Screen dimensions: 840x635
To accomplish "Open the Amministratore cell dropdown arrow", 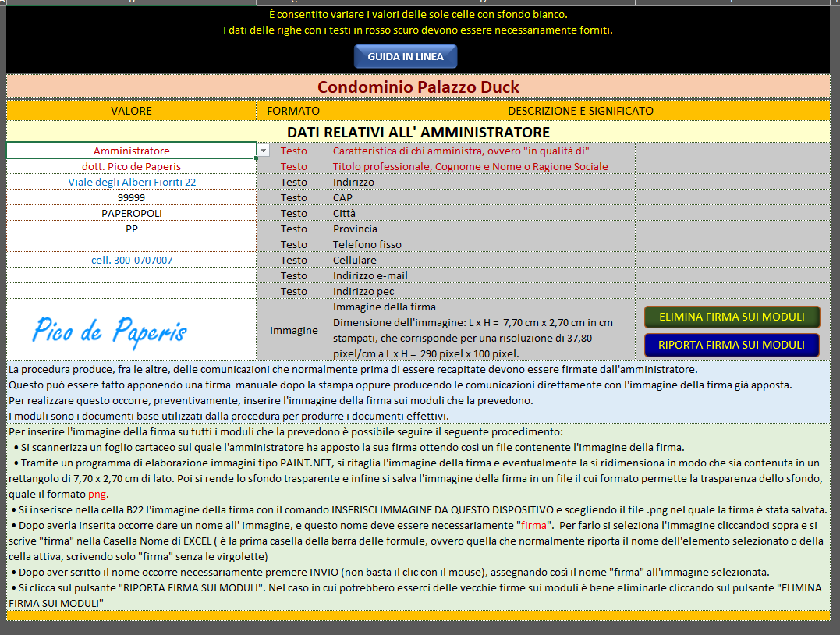I will (263, 151).
